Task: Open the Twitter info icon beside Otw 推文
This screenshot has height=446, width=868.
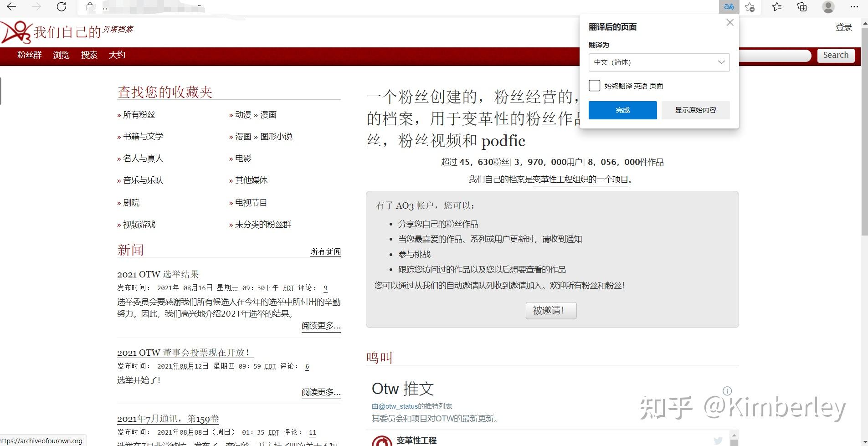Action: pos(727,391)
